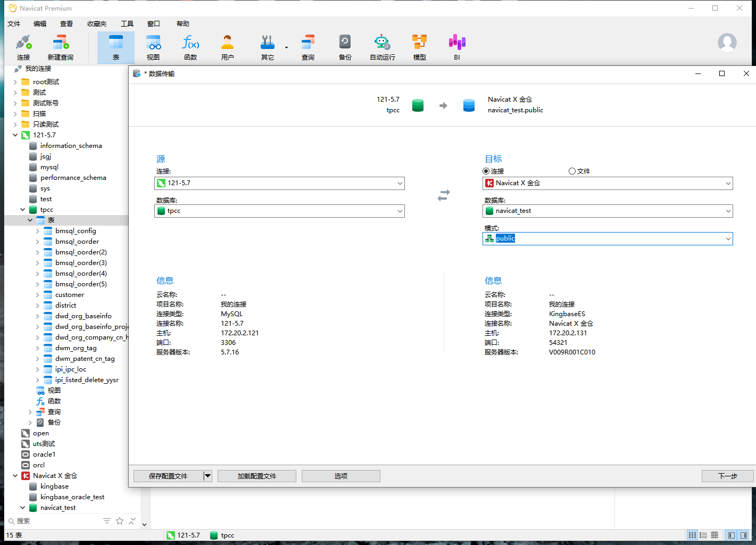Viewport: 756px width, 545px height.
Task: Click the 选项 button
Action: [x=341, y=476]
